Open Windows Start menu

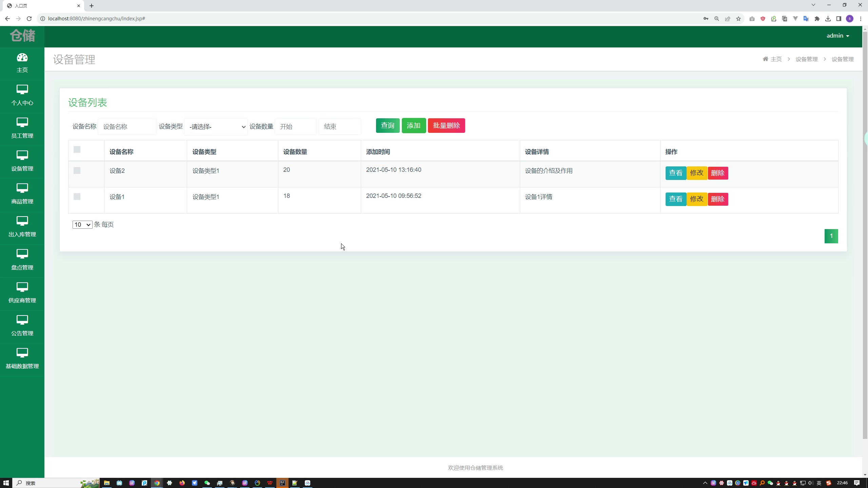coord(6,483)
